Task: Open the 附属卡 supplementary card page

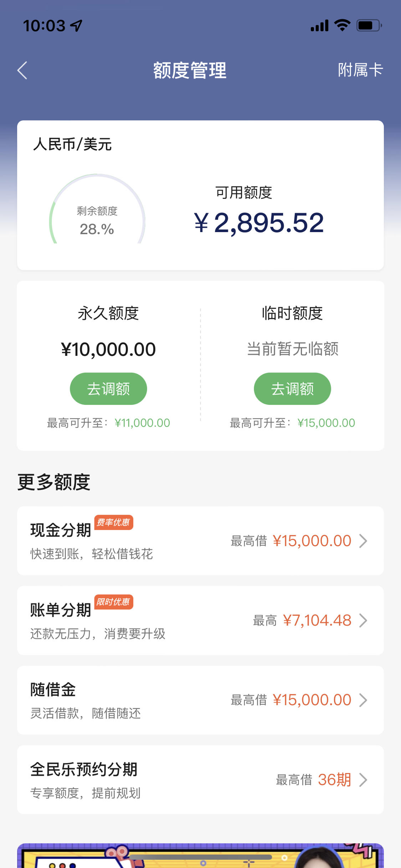Action: [360, 70]
